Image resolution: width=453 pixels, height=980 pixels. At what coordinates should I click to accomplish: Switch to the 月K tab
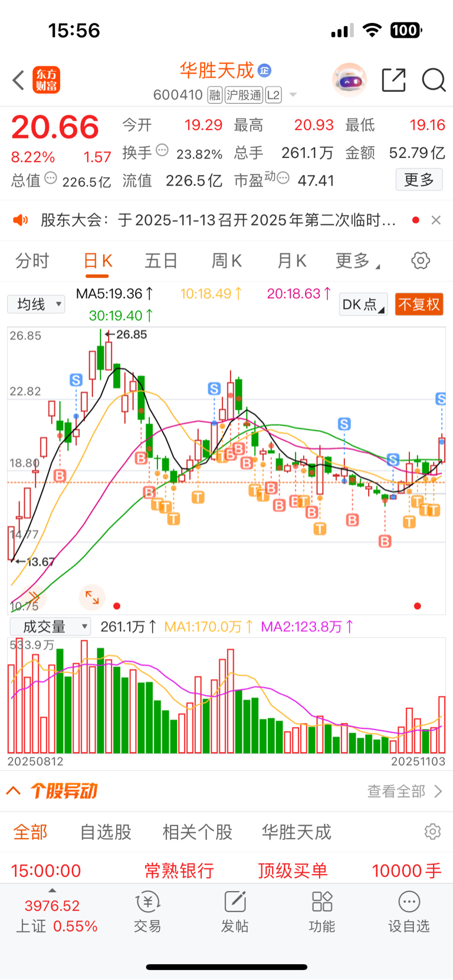(x=291, y=260)
